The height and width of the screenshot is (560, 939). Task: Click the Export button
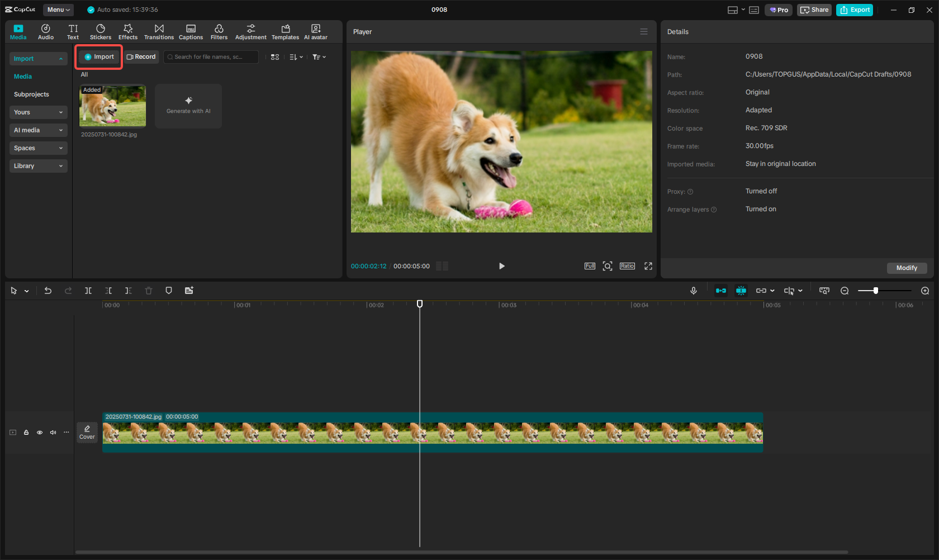tap(855, 10)
